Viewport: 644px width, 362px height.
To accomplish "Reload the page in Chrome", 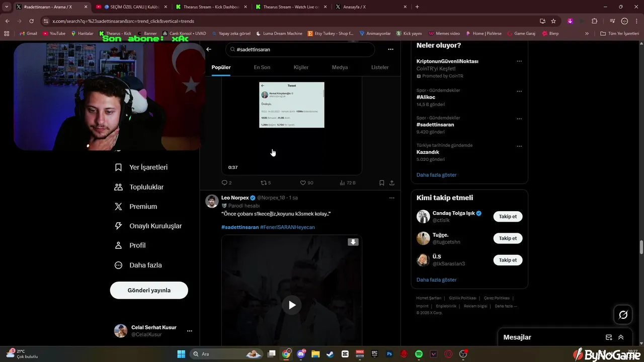I will coord(31,21).
